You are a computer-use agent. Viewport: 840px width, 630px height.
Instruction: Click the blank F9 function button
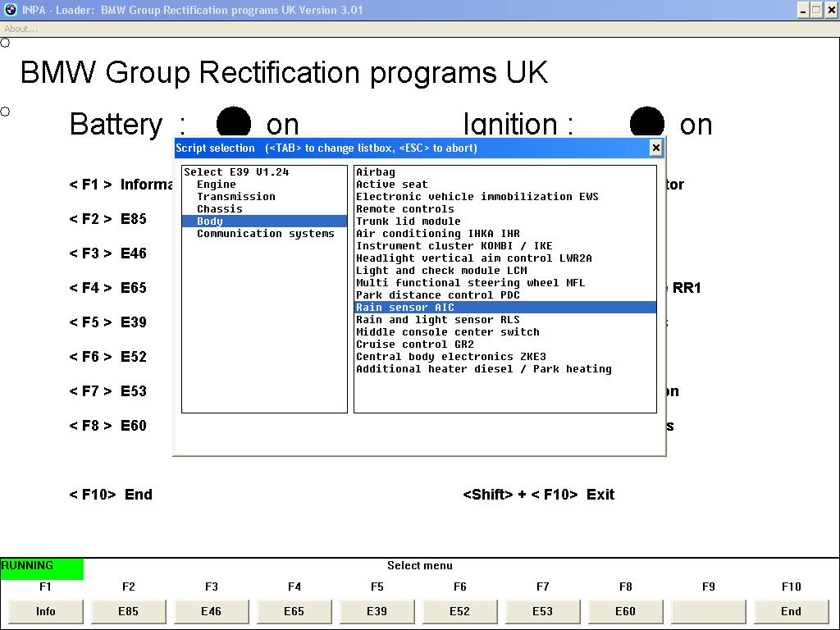pos(708,611)
